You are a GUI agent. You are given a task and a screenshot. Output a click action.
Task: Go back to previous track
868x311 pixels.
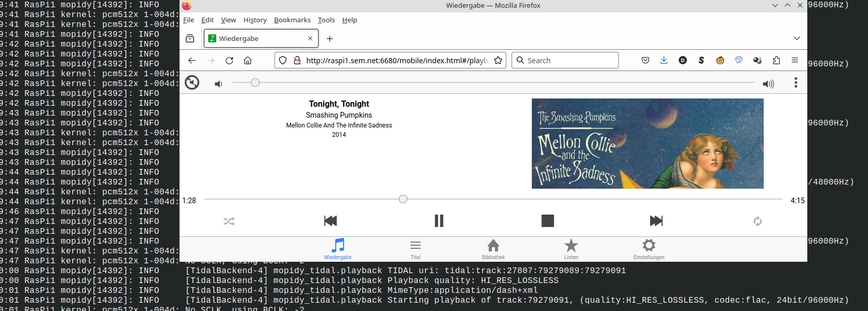click(x=330, y=221)
